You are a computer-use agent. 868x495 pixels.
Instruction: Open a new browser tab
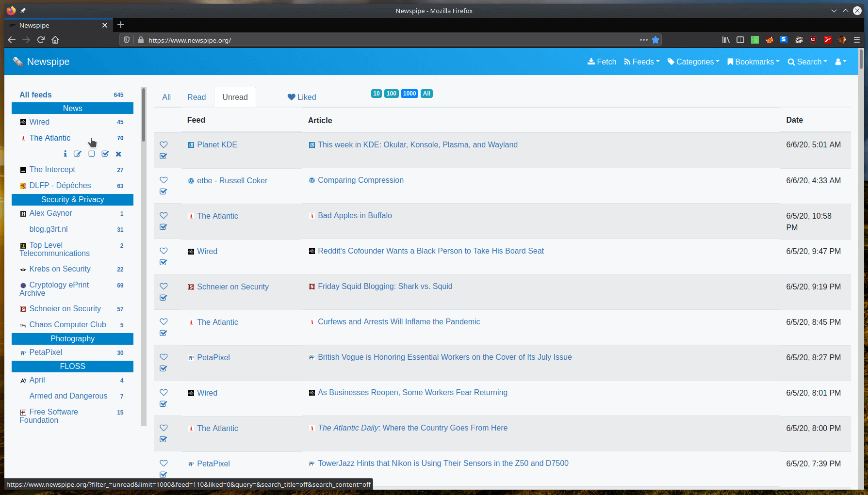pyautogui.click(x=121, y=25)
